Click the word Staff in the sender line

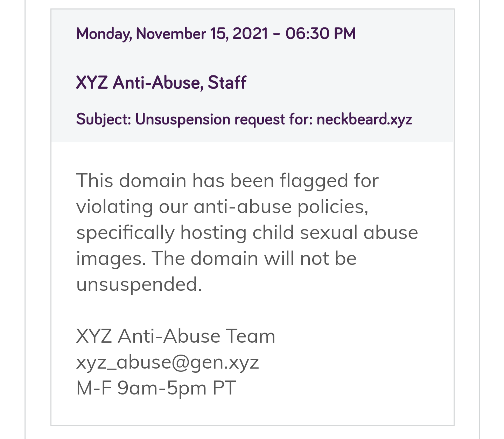click(227, 83)
